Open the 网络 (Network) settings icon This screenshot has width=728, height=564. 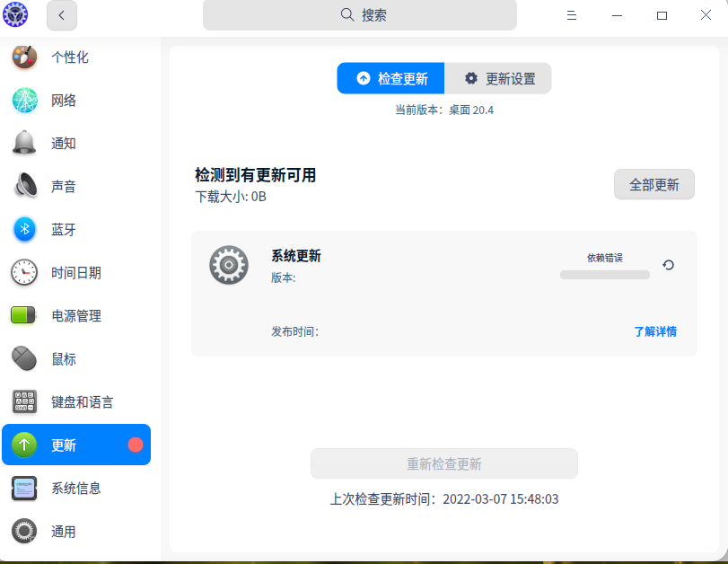pos(24,100)
